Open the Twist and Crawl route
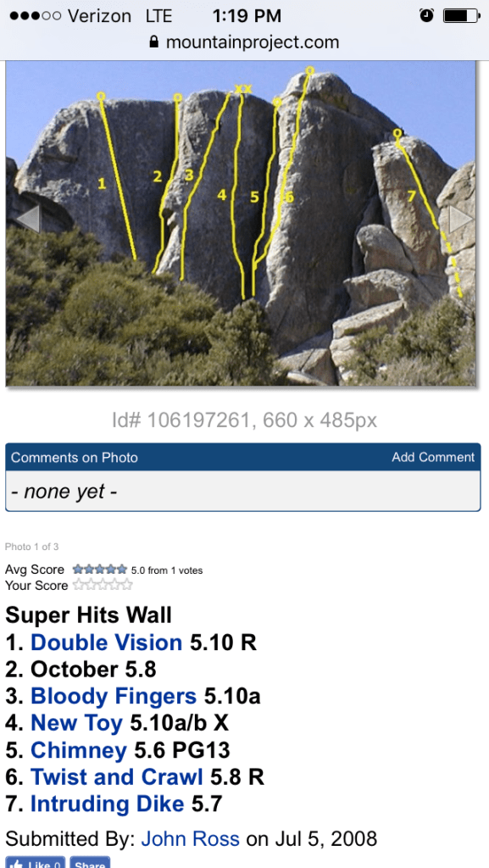This screenshot has height=868, width=489. pos(117,777)
